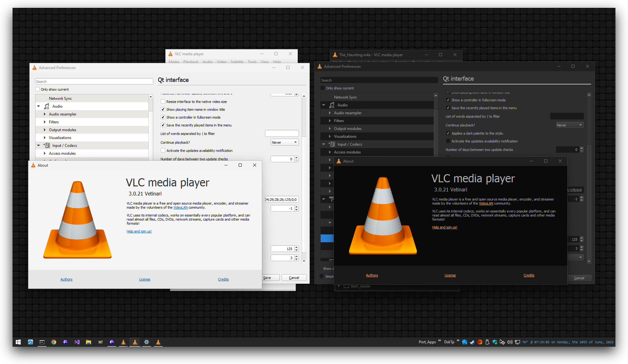Open Help menu in light VLC window
The height and width of the screenshot is (364, 628).
(x=277, y=62)
